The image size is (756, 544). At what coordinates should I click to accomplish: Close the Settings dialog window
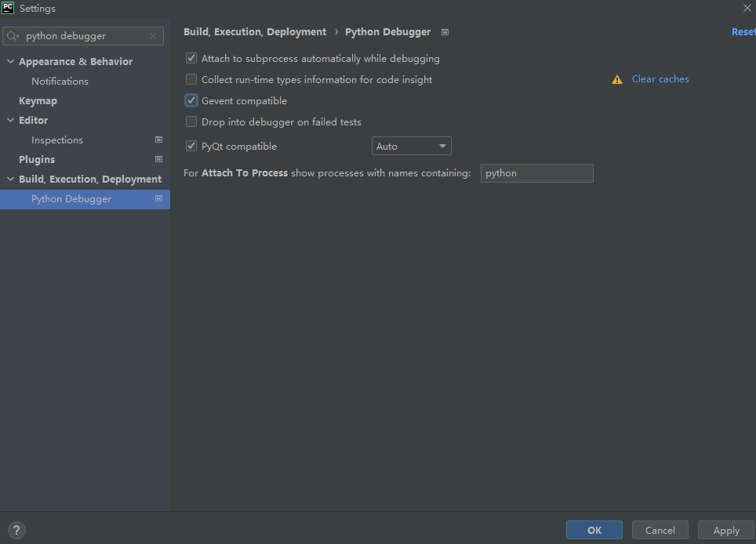coord(747,8)
